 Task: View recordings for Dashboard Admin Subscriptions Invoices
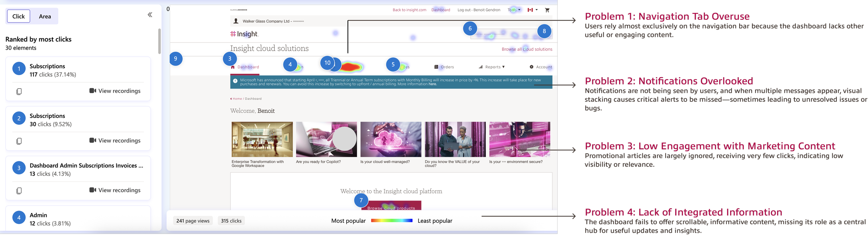pos(115,190)
